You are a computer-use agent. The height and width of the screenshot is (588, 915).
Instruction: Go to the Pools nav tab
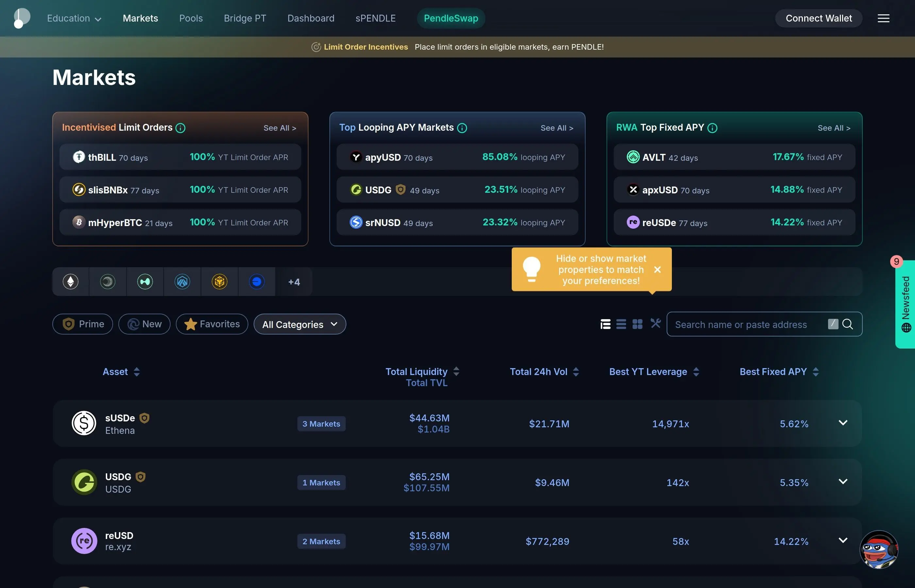point(191,18)
